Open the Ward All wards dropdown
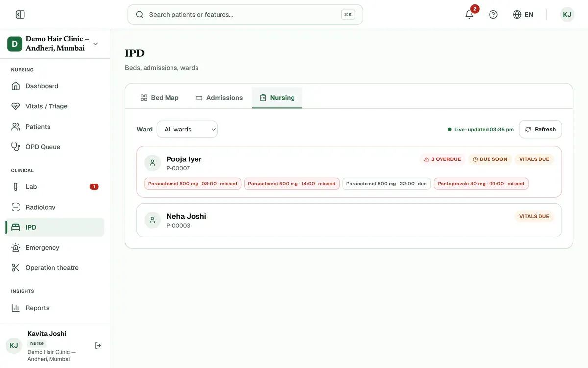 click(x=187, y=130)
